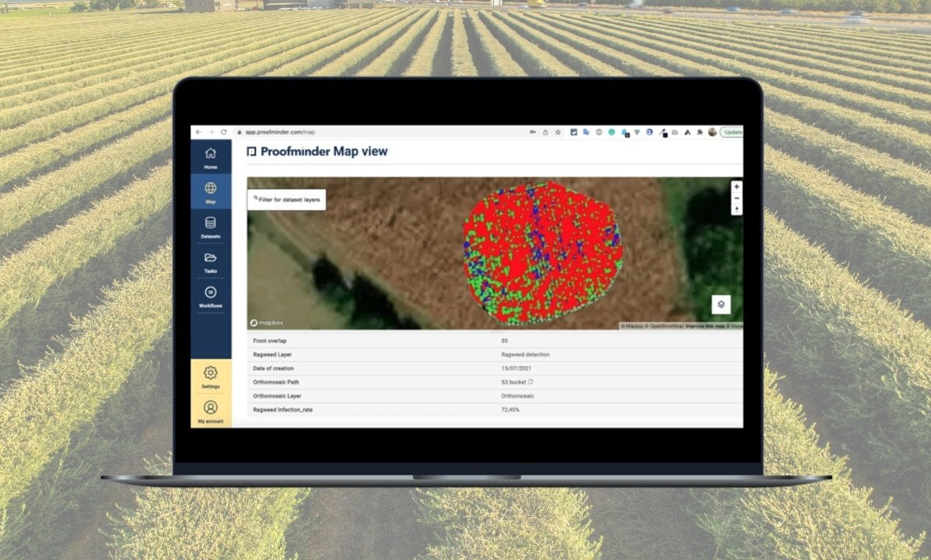Select the 'Orthomosaic Path' label
The width and height of the screenshot is (931, 560).
(x=275, y=382)
